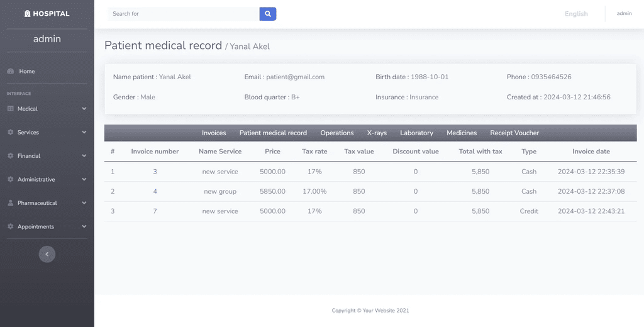Click the magnifying glass search button
This screenshot has height=327, width=644.
click(x=268, y=14)
